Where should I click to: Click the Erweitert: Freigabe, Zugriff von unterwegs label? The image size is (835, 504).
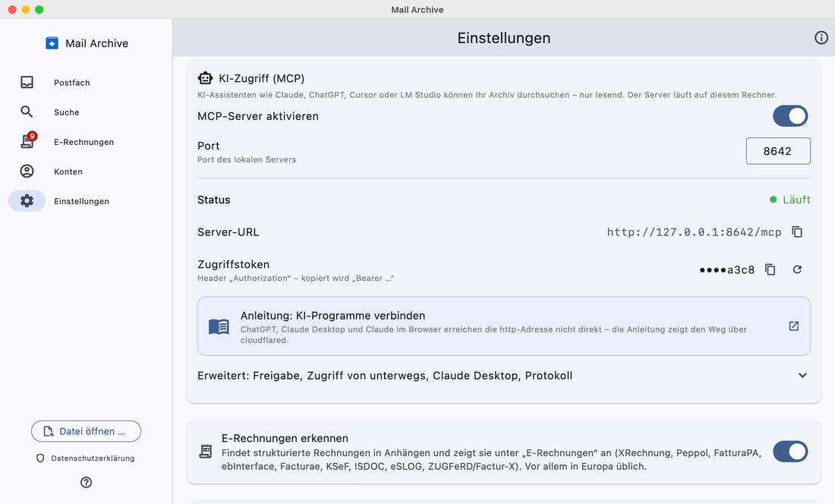[x=385, y=376]
